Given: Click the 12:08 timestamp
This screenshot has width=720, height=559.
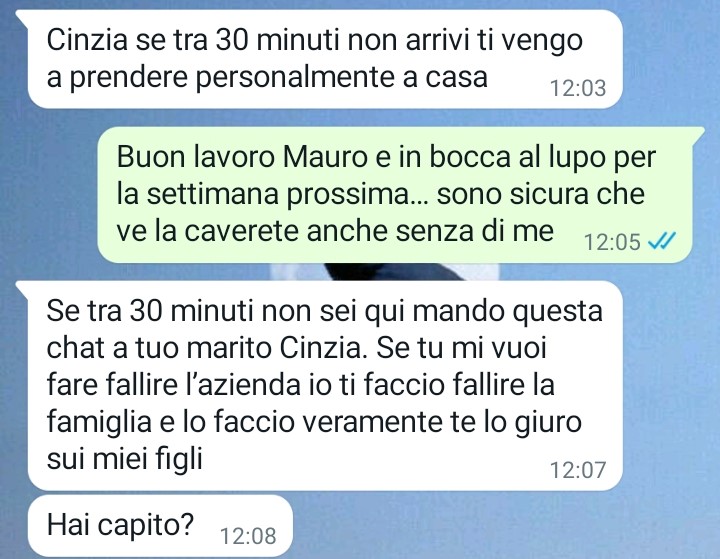Looking at the screenshot, I should tap(248, 536).
